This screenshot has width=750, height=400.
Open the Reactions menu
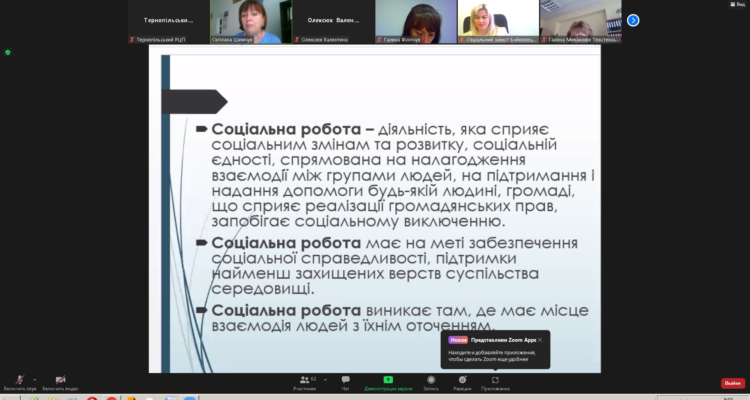[x=462, y=381]
